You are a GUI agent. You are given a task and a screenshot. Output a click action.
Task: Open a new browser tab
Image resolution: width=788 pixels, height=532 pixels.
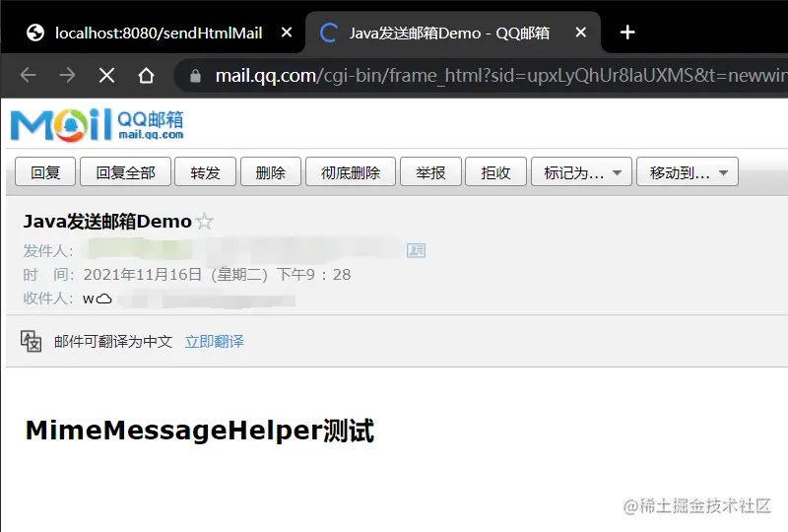click(x=627, y=33)
